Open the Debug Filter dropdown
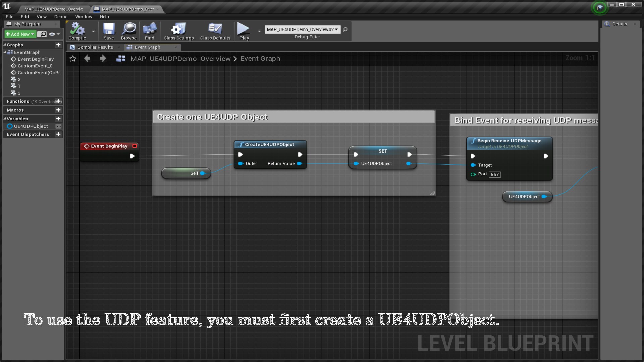This screenshot has width=644, height=362. 302,29
